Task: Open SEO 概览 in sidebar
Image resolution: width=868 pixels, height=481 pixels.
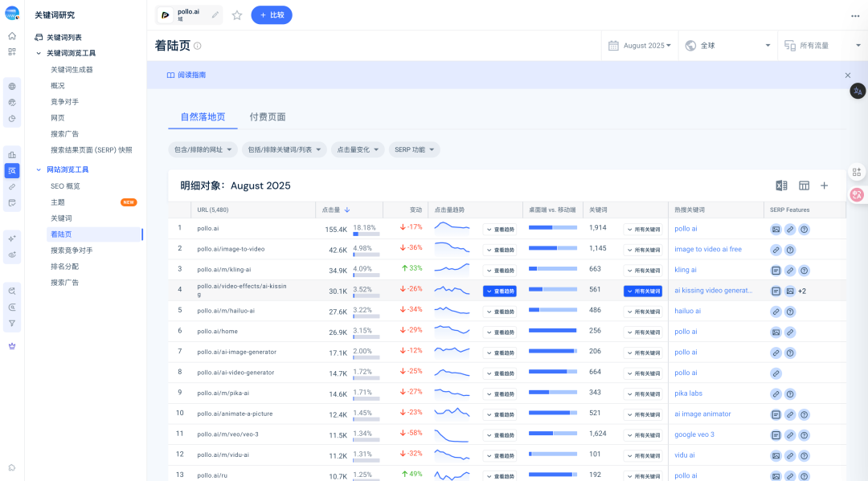Action: click(x=65, y=186)
